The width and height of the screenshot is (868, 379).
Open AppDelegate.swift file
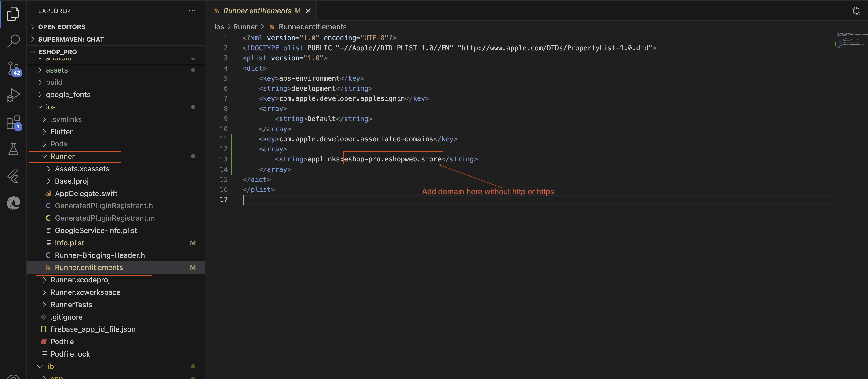click(116, 193)
